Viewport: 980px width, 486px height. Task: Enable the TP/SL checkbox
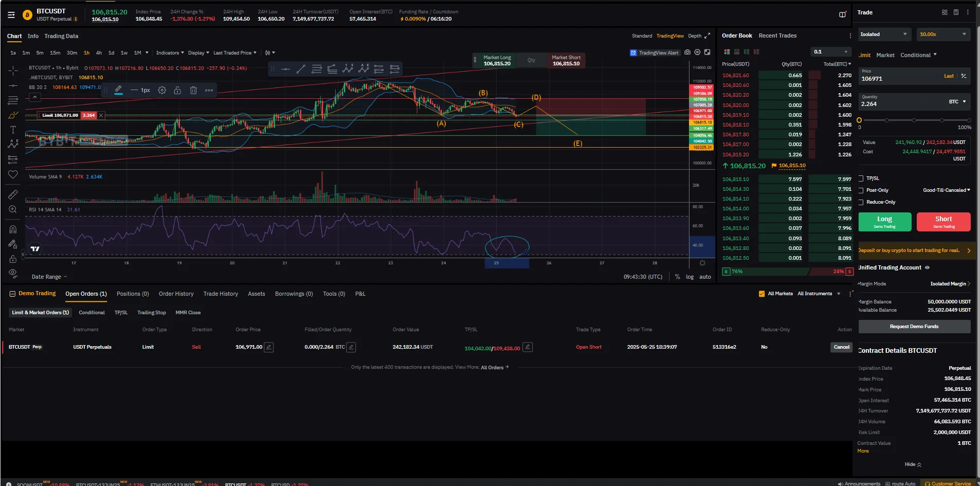[x=861, y=178]
